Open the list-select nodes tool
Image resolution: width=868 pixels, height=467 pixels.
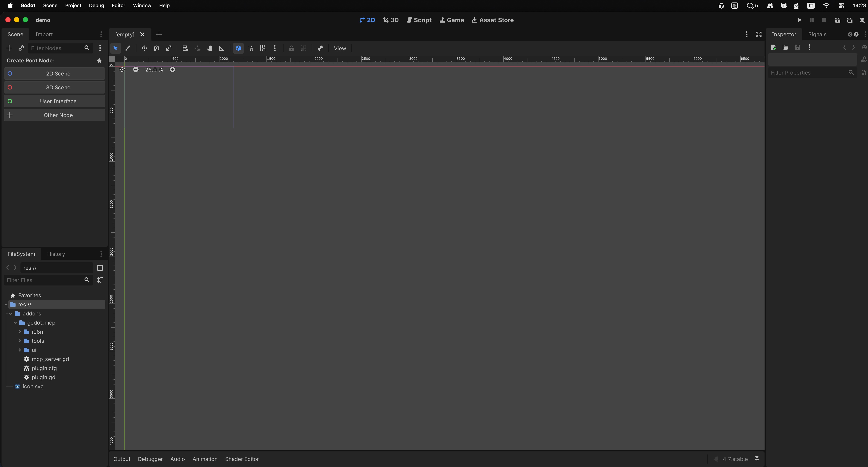click(185, 48)
